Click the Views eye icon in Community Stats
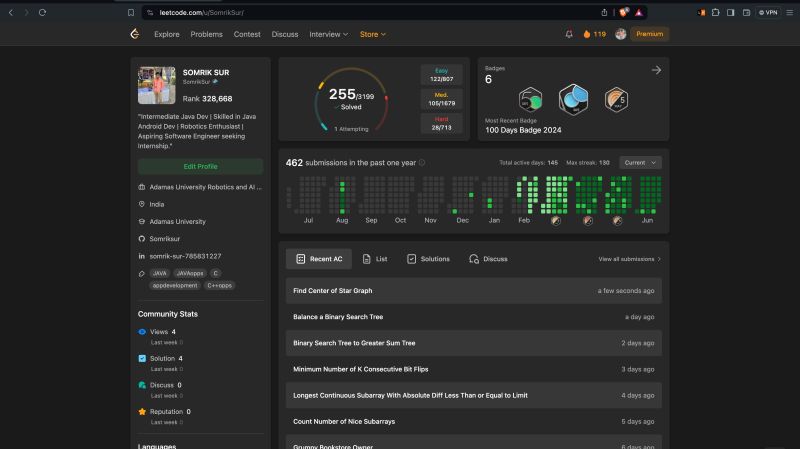Viewport: 800px width, 449px height. (142, 332)
